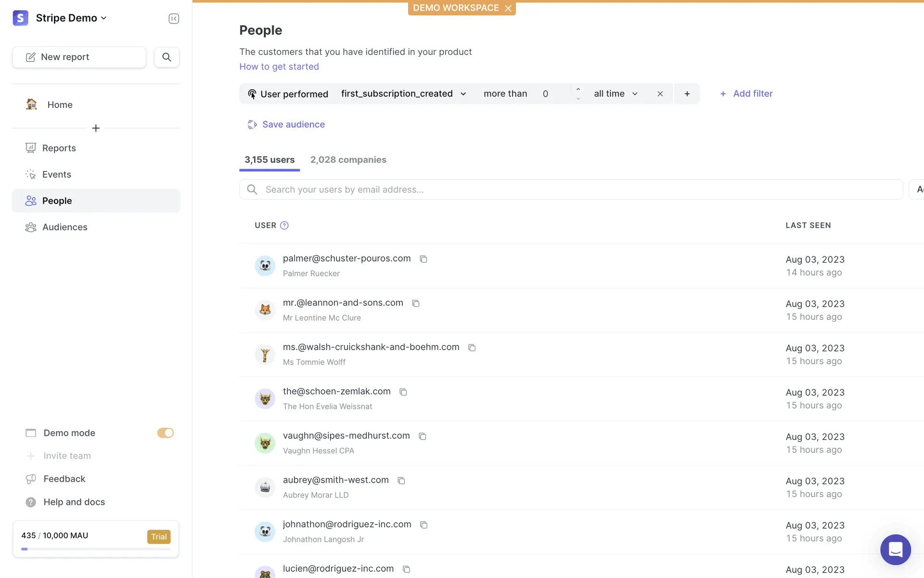Expand the all time range dropdown
Image resolution: width=924 pixels, height=578 pixels.
615,93
